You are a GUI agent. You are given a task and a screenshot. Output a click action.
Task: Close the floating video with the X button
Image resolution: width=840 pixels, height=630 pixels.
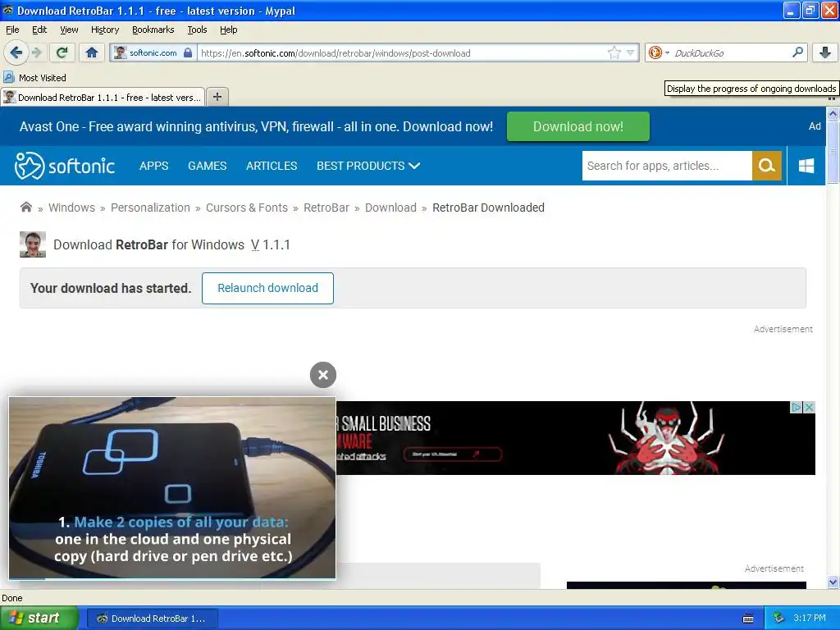click(x=323, y=375)
